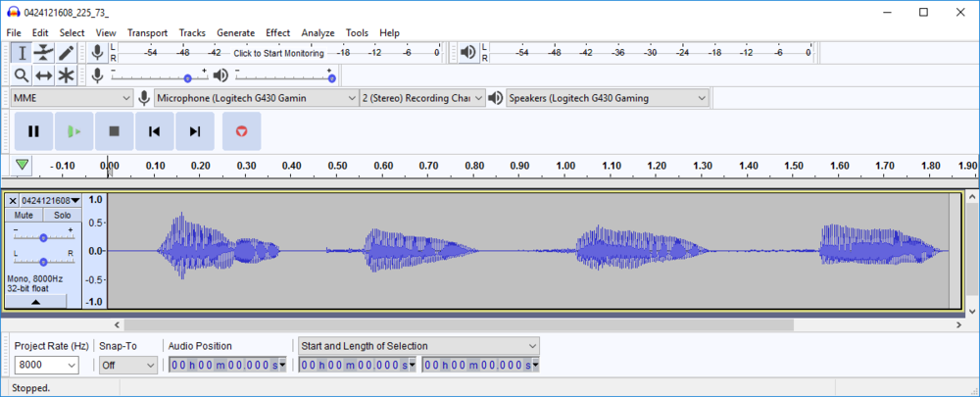Click the recording volume microphone icon
980x397 pixels.
97,75
